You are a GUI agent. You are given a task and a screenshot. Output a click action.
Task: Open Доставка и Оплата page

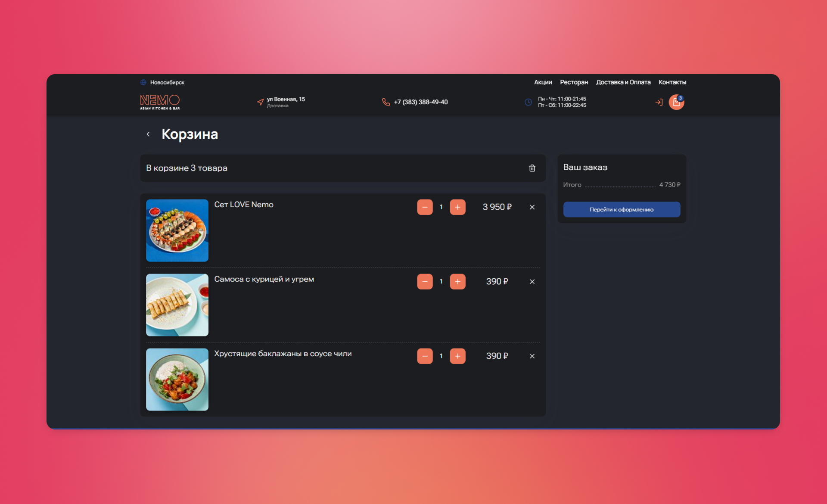(623, 82)
